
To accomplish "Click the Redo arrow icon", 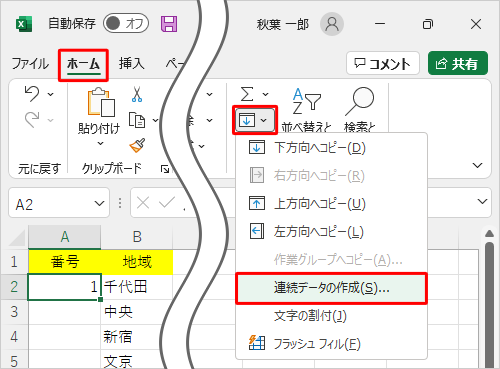I will click(x=32, y=120).
